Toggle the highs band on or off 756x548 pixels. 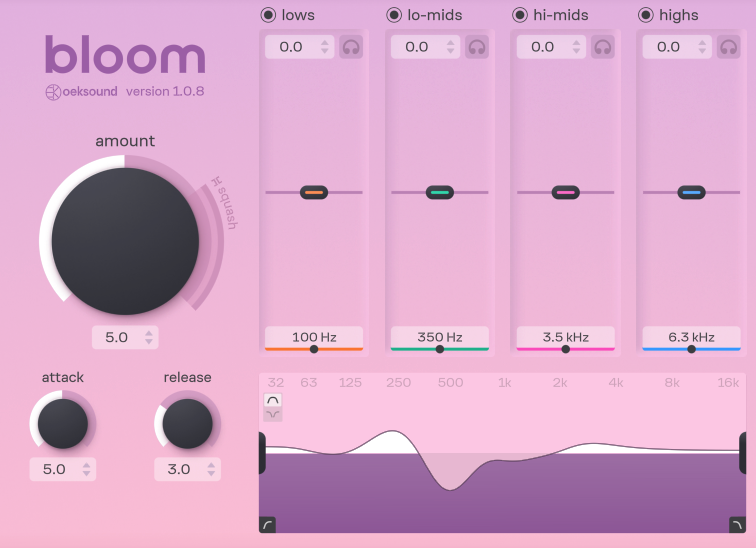pyautogui.click(x=645, y=15)
